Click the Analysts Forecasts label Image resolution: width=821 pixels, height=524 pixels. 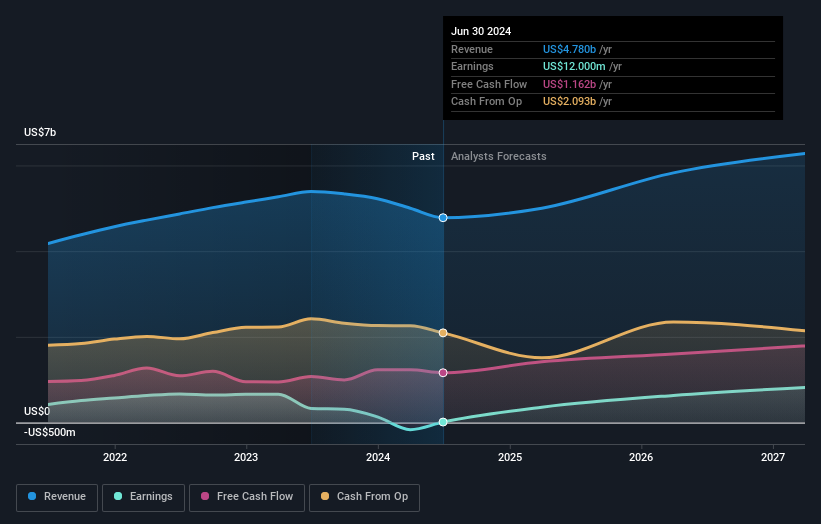click(498, 157)
